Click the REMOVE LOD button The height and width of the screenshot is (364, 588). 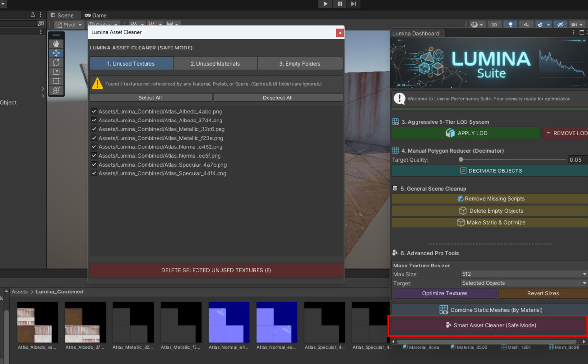[x=565, y=133]
